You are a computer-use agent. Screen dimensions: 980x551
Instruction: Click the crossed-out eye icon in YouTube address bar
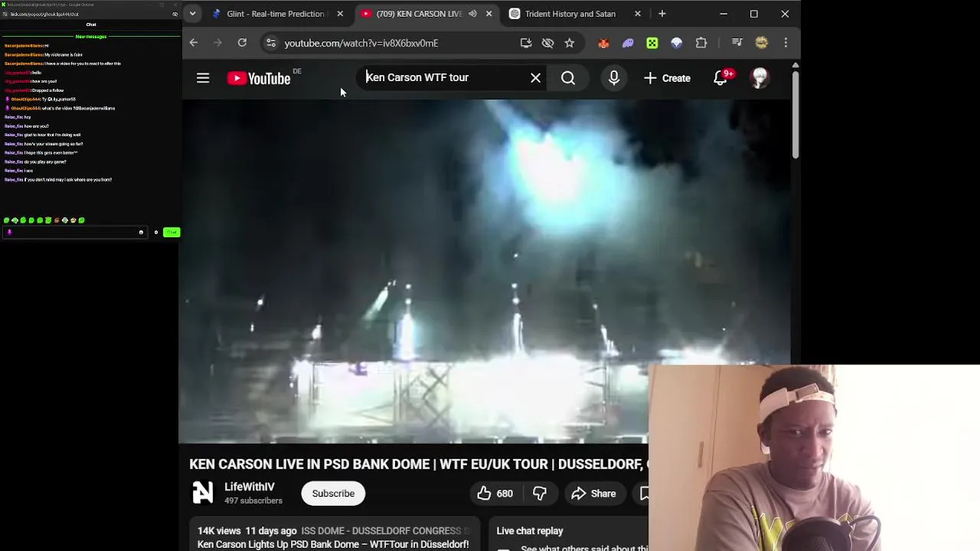coord(547,43)
